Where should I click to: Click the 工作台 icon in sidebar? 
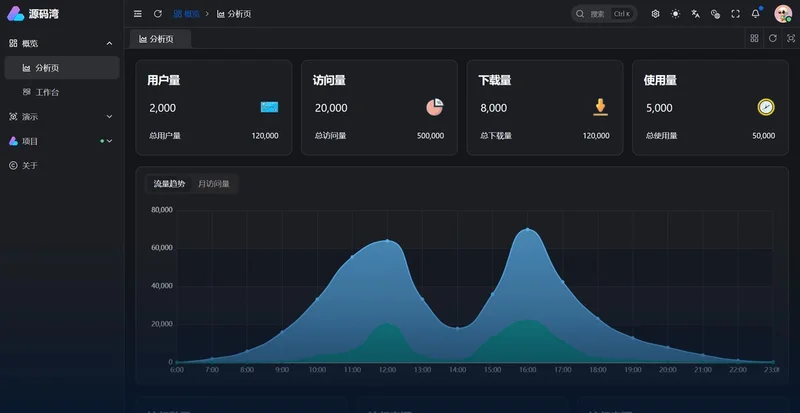[x=27, y=92]
